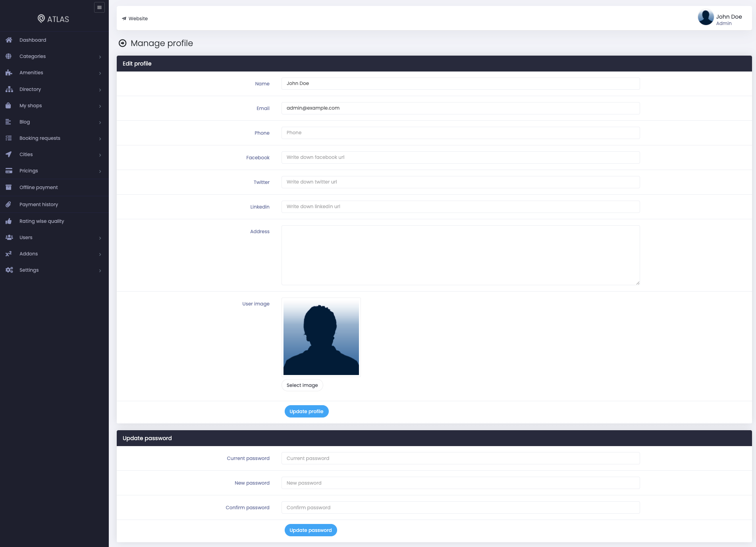
Task: Expand the Pricings submenu chevron
Action: (100, 171)
